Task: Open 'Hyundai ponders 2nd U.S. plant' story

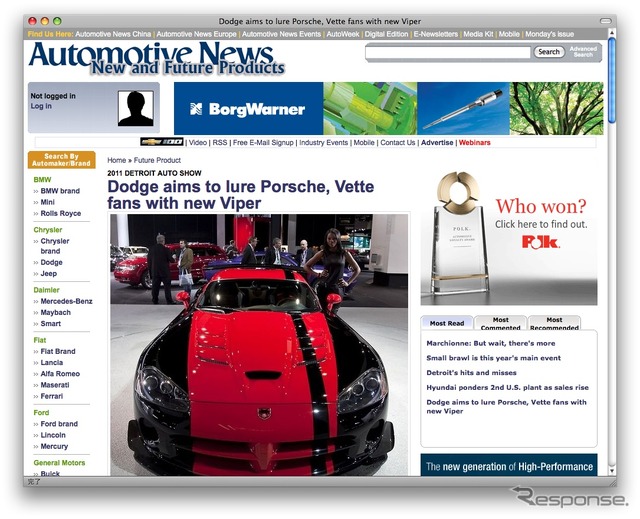Action: (x=507, y=388)
